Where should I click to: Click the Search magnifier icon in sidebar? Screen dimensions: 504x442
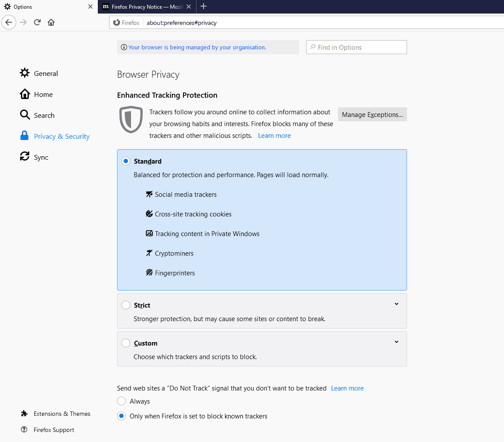click(x=25, y=115)
